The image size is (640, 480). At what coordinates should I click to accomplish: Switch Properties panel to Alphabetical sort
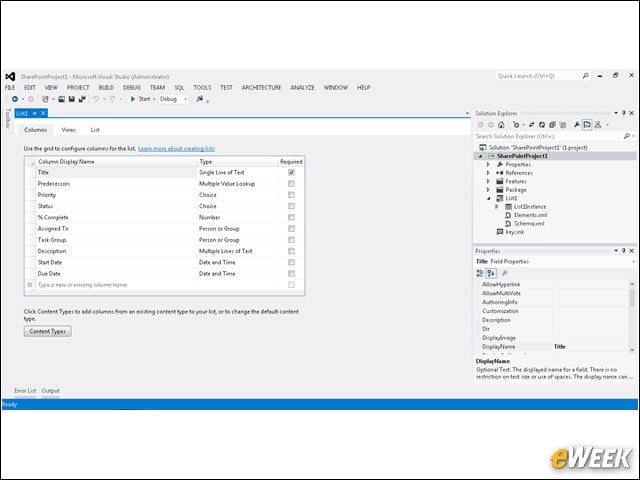pyautogui.click(x=491, y=273)
